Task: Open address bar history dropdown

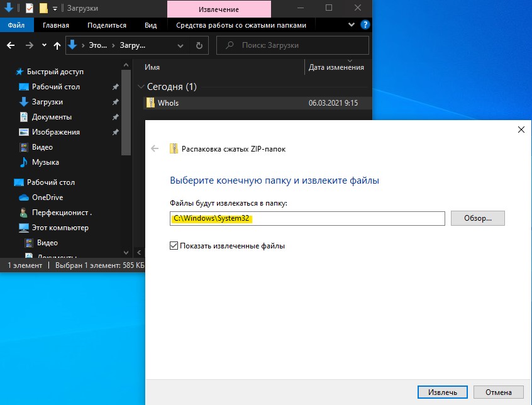Action: 180,45
